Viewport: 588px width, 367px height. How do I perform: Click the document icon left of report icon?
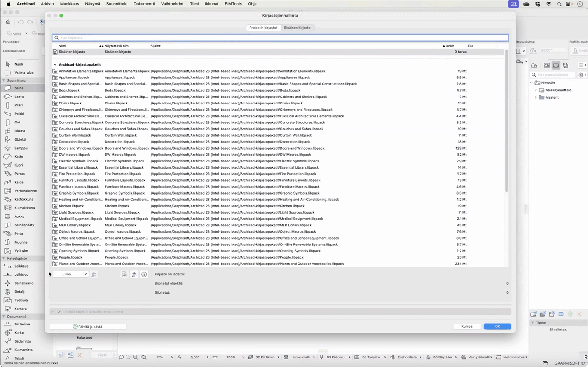[x=124, y=274]
